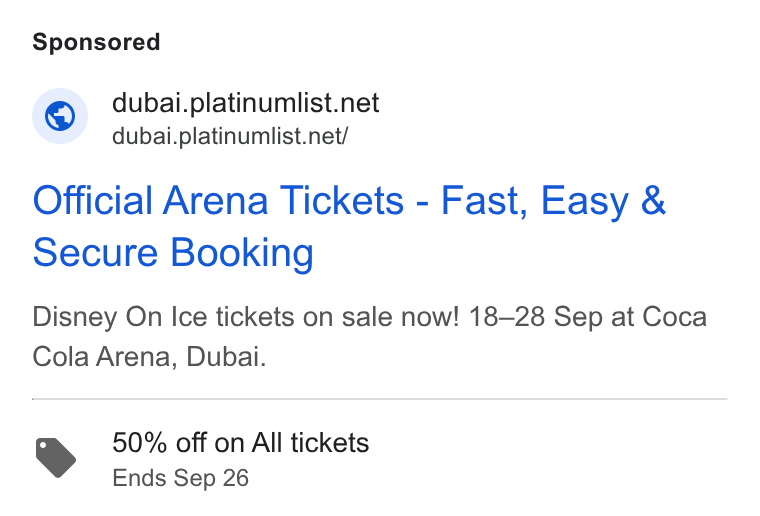
Task: Click the "Disney On Ice tickets" description text
Action: [x=163, y=317]
